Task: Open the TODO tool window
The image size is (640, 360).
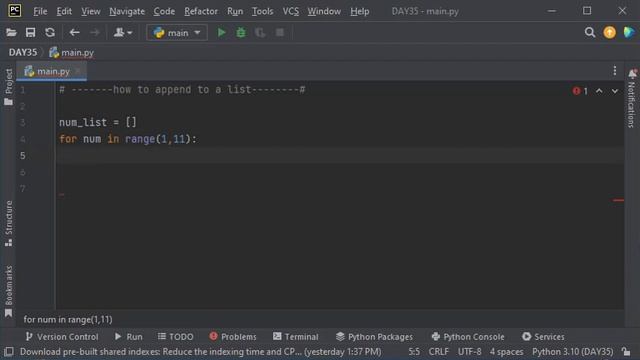Action: [176, 337]
